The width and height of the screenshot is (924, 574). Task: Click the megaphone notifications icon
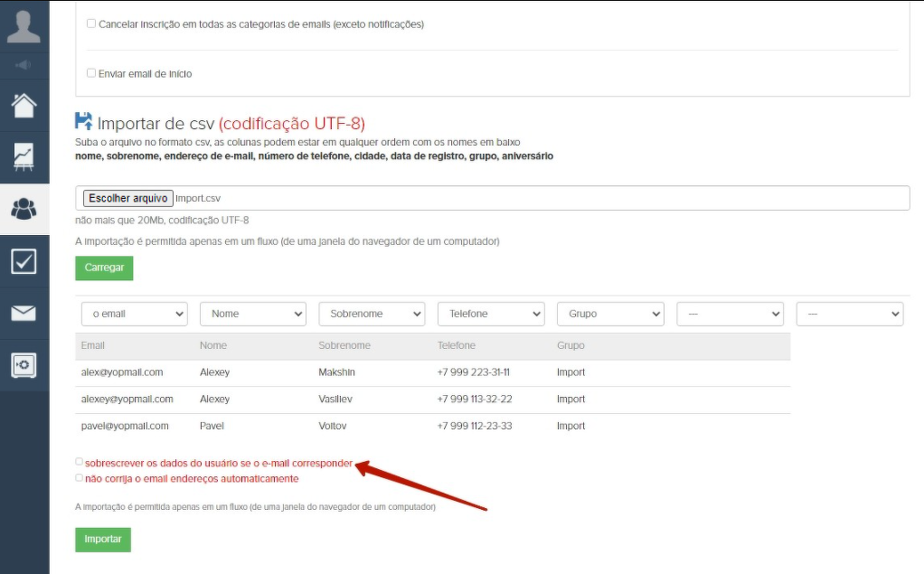click(24, 65)
